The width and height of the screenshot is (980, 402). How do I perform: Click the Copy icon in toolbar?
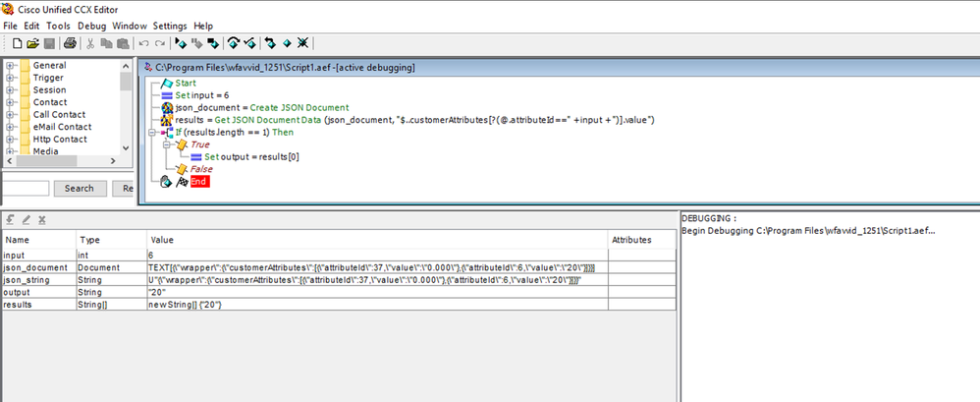[106, 43]
